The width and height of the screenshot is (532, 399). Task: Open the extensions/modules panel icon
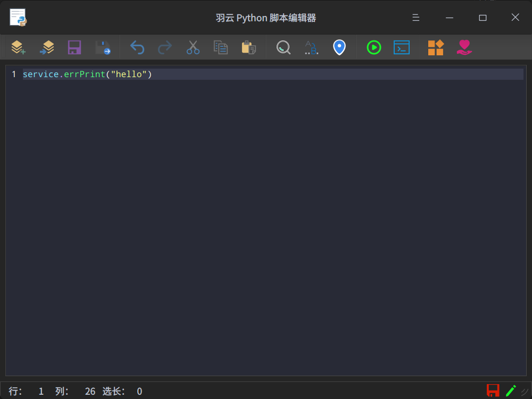coord(436,47)
